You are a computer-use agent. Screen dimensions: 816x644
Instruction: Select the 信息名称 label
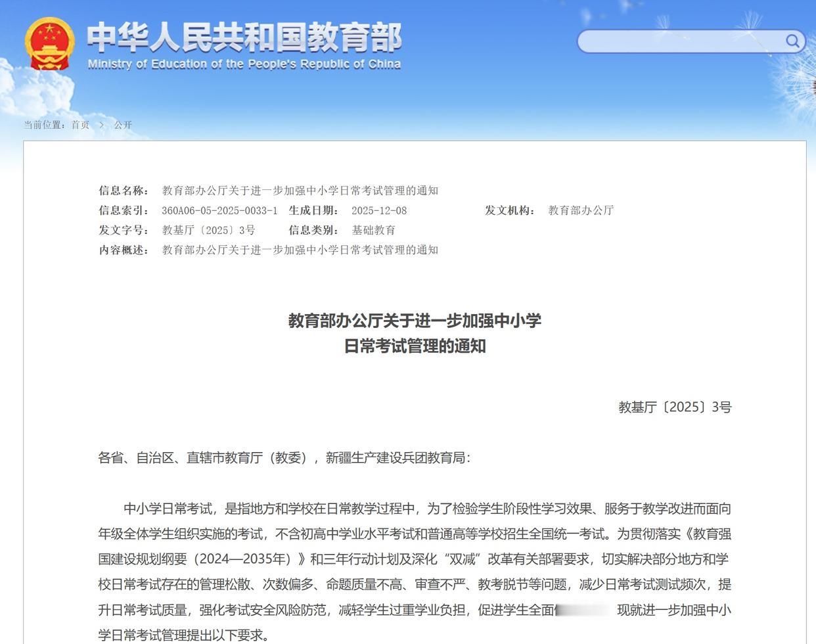click(124, 191)
